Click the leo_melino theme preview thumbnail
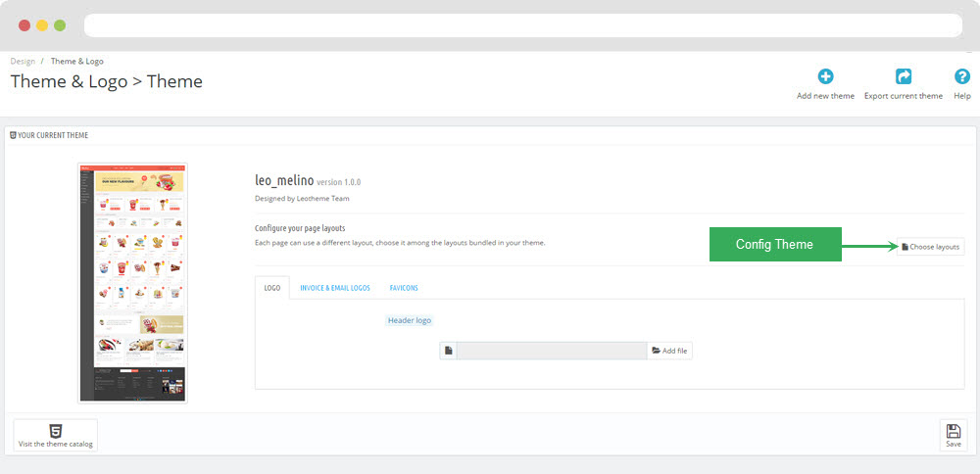 tap(132, 282)
